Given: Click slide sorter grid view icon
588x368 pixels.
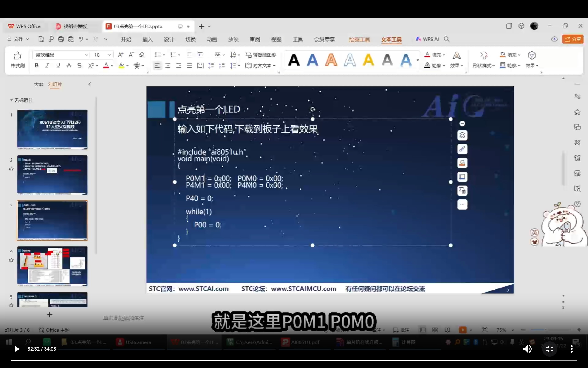Looking at the screenshot, I should coord(435,330).
